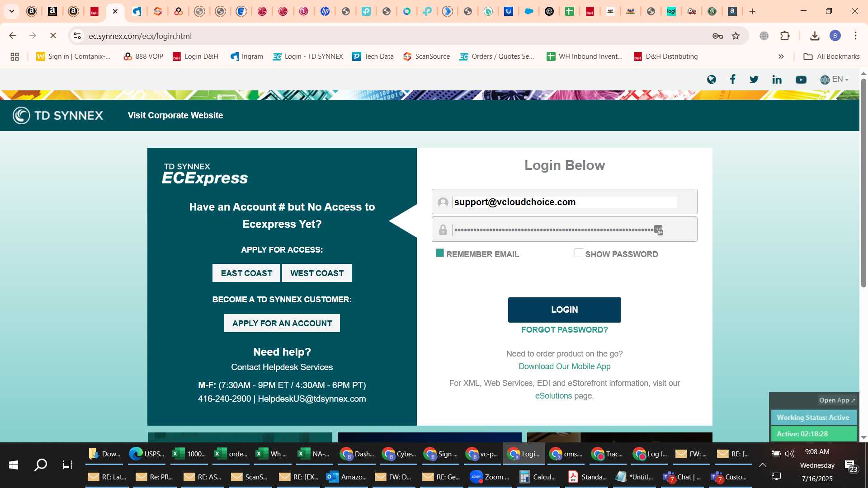Open Visit Corporate Website link
This screenshot has width=868, height=488.
175,115
